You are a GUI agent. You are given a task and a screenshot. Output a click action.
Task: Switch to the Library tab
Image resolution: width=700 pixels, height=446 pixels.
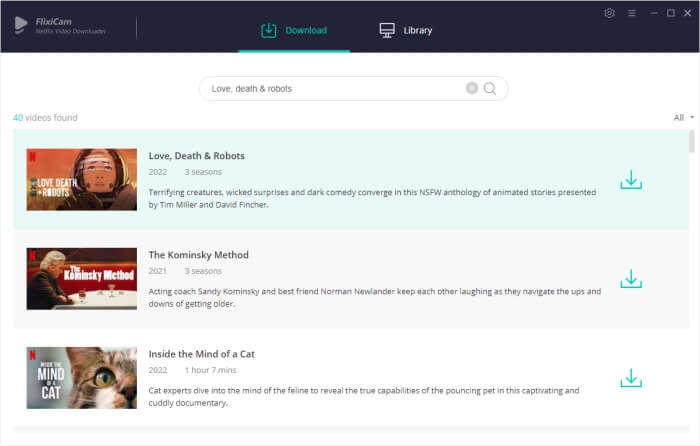(406, 30)
